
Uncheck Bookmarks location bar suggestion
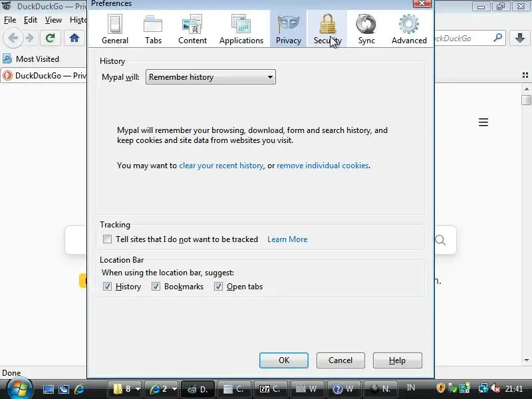(156, 287)
